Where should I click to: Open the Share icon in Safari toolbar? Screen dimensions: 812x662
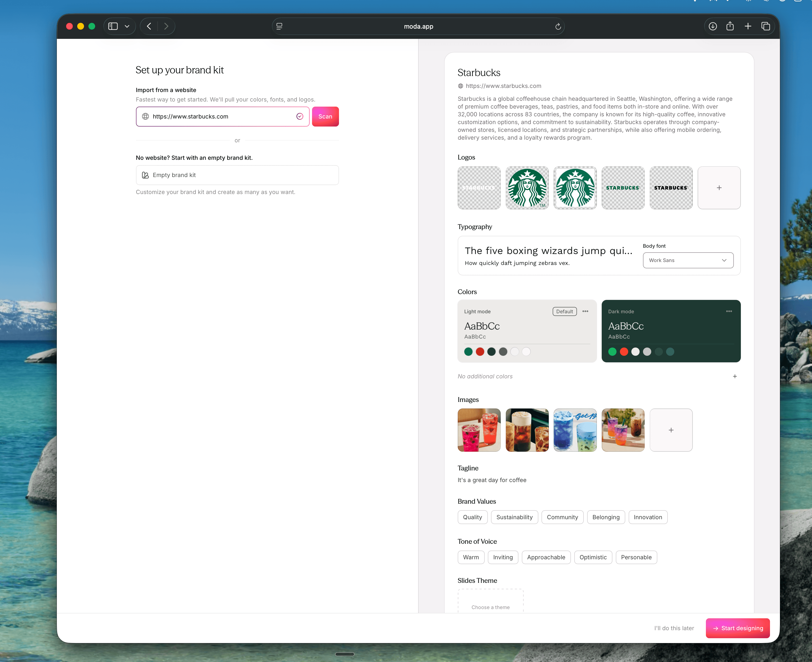coord(730,26)
